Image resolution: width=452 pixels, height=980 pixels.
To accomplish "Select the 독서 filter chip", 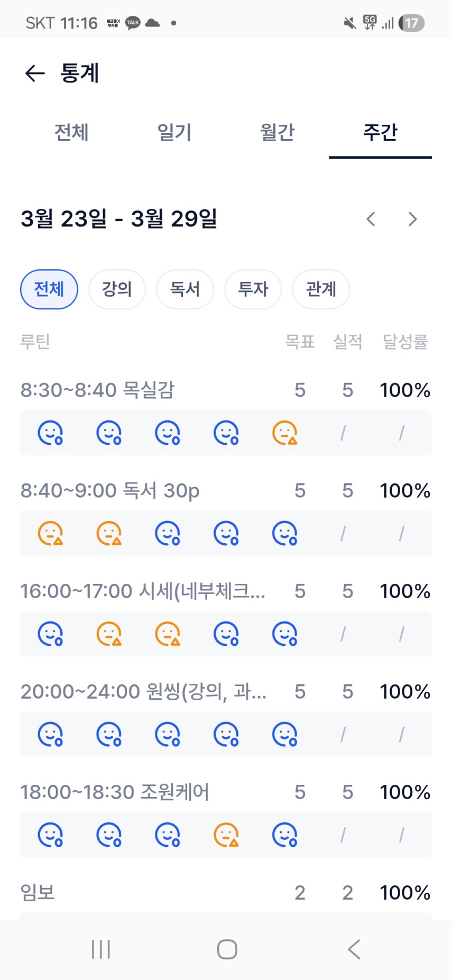I will [185, 289].
